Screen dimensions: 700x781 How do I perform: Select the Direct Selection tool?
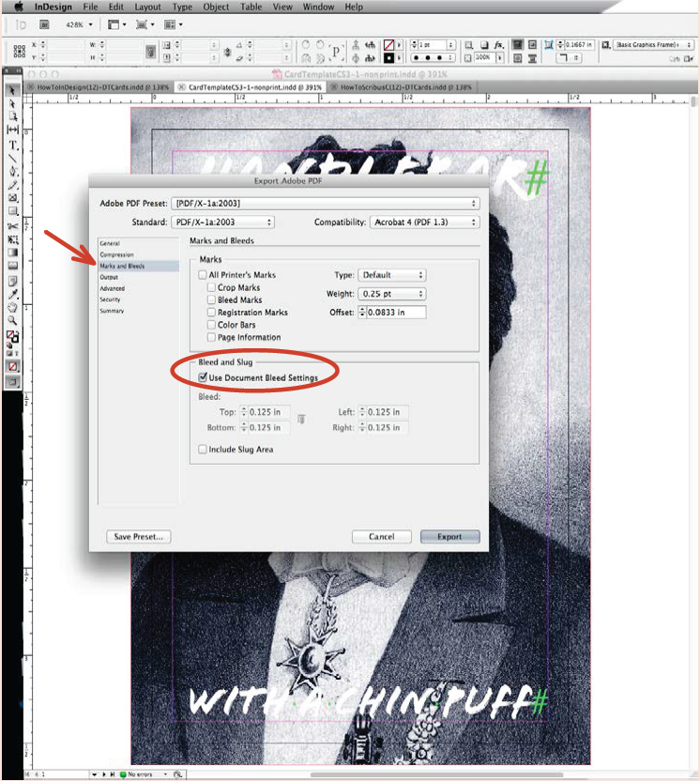12,103
